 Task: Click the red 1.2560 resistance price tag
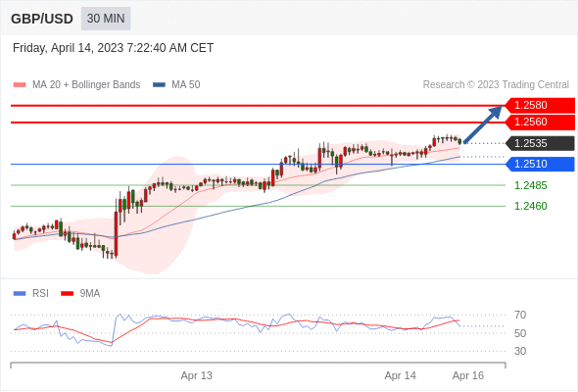coord(540,122)
